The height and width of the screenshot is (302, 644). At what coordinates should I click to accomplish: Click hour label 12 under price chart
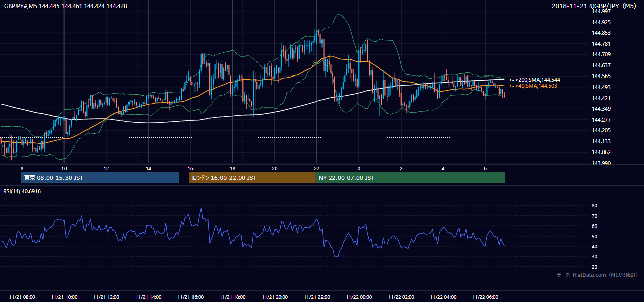point(106,168)
